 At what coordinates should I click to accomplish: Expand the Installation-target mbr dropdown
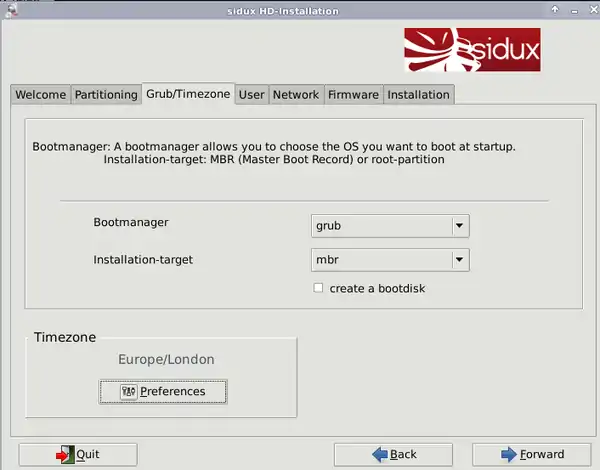[x=459, y=260]
